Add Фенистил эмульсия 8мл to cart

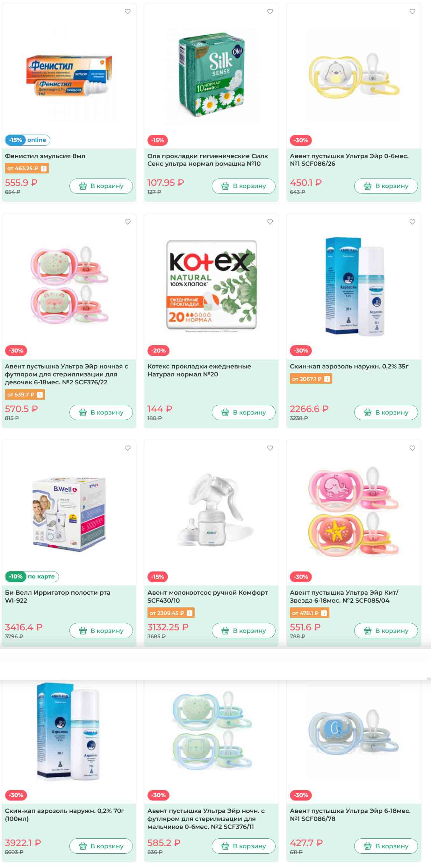(101, 186)
